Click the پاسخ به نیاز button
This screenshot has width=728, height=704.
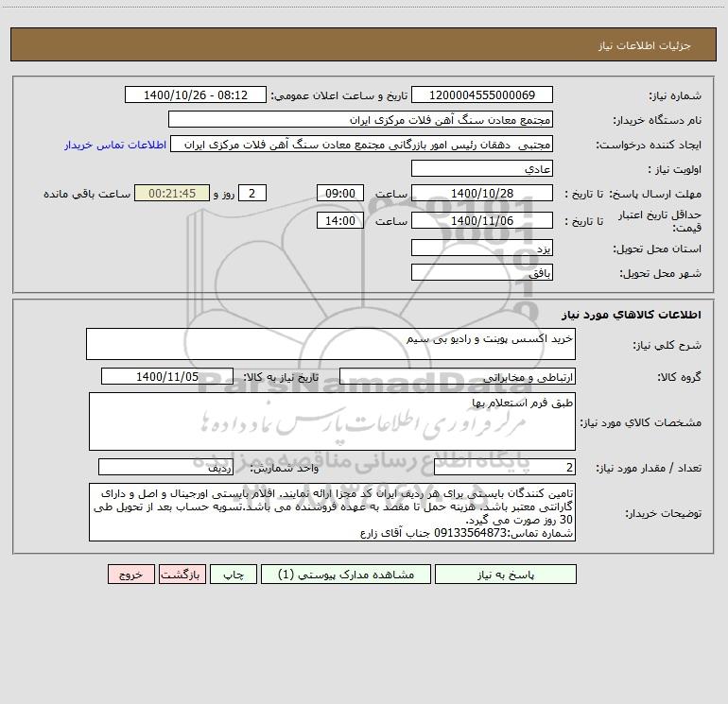coord(506,574)
